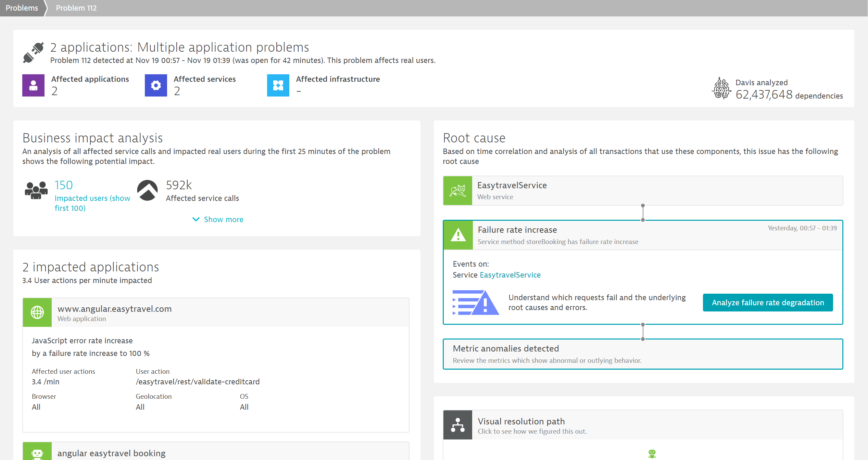The height and width of the screenshot is (460, 868).
Task: Click the Affected services count 2
Action: coord(177,91)
